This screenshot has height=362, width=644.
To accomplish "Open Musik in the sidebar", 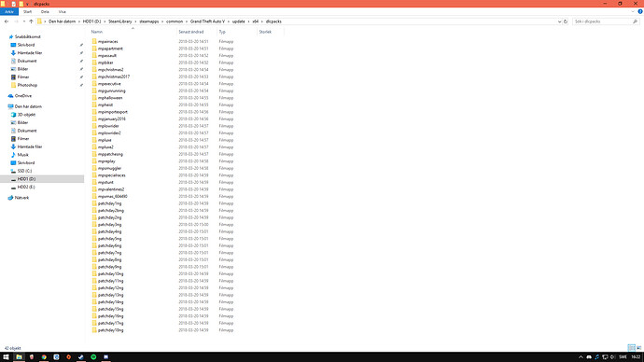I will [x=22, y=155].
